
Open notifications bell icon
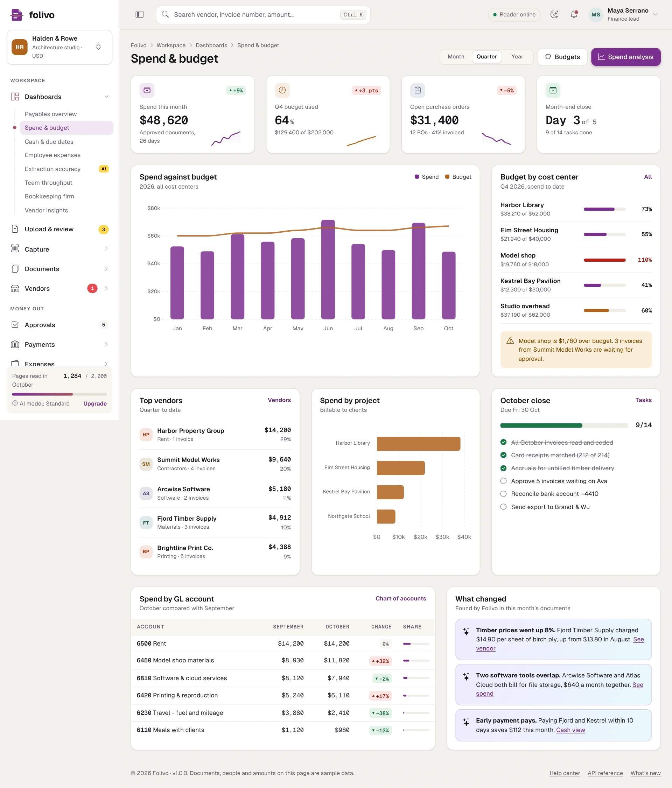(x=574, y=14)
